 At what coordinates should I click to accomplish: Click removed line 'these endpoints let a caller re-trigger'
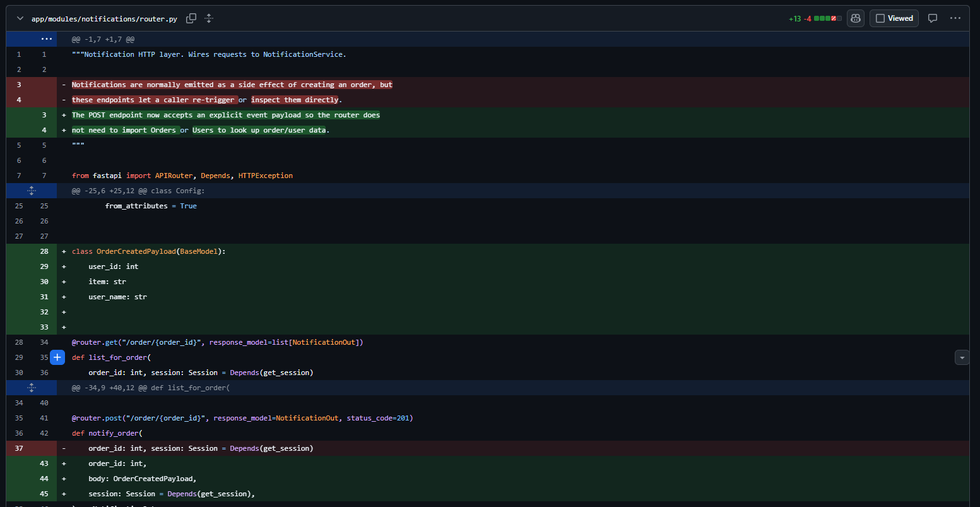click(207, 100)
